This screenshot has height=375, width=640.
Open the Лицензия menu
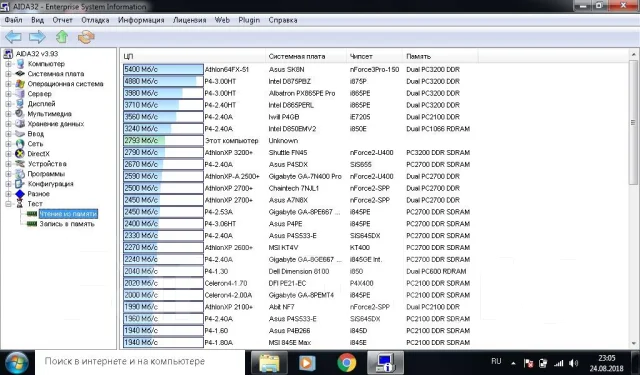tap(190, 20)
